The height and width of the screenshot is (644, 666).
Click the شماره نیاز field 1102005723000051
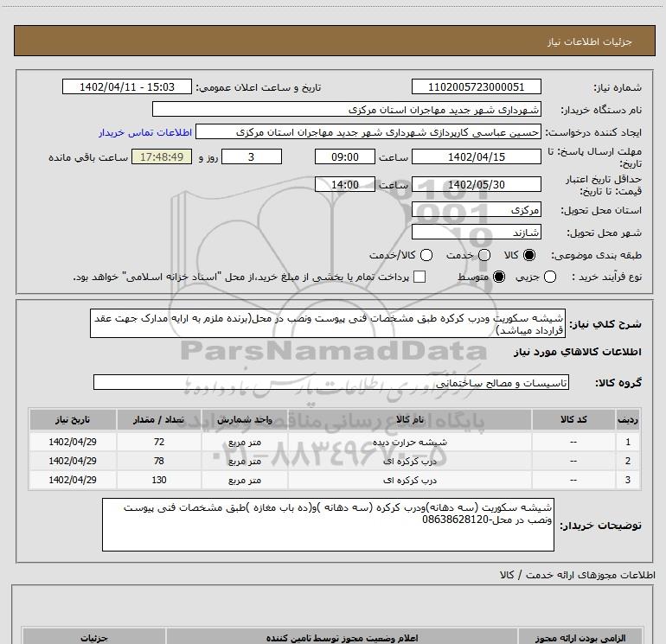pyautogui.click(x=477, y=87)
